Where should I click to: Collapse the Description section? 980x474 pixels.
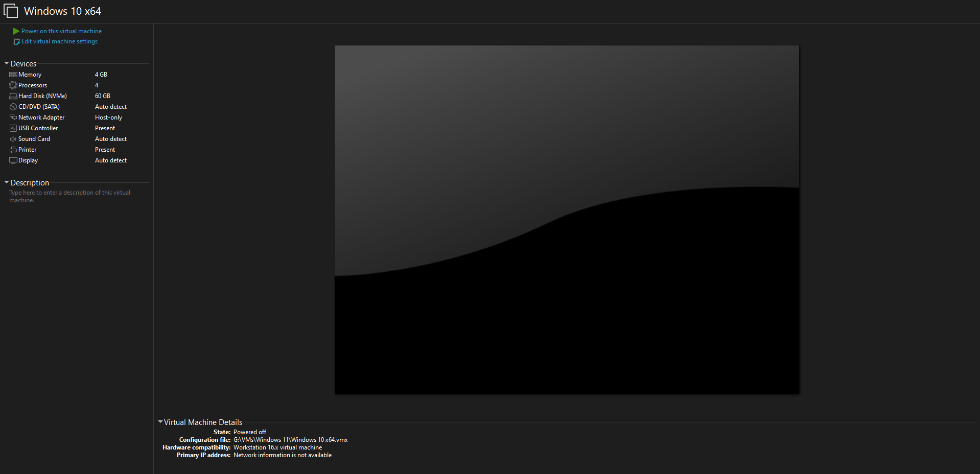(x=7, y=182)
